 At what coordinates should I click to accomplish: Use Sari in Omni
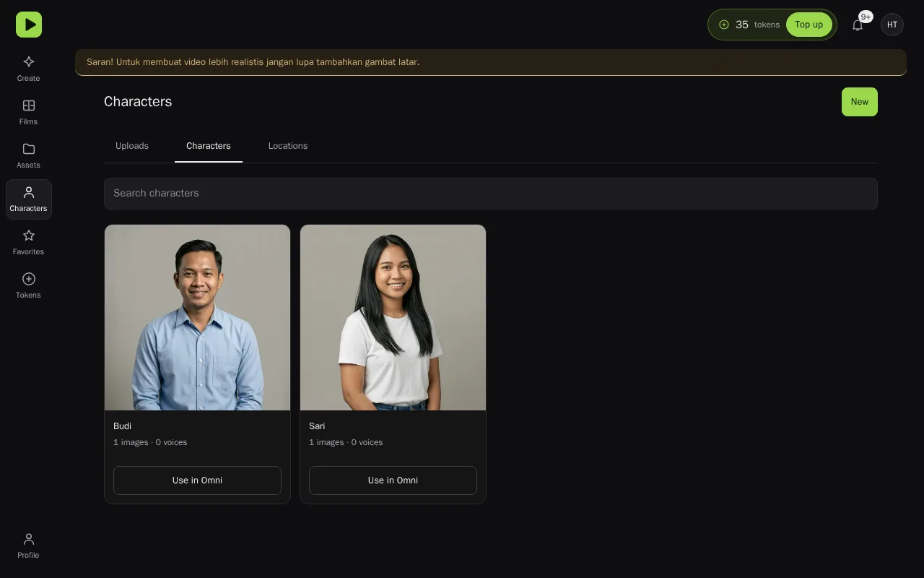[x=393, y=480]
